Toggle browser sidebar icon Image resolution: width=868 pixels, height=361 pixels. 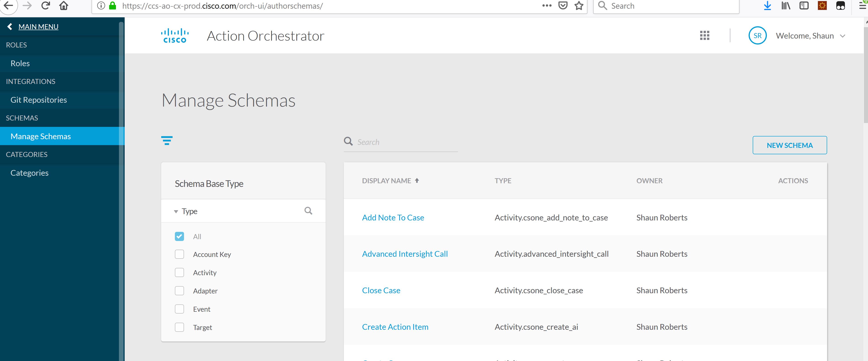click(804, 5)
